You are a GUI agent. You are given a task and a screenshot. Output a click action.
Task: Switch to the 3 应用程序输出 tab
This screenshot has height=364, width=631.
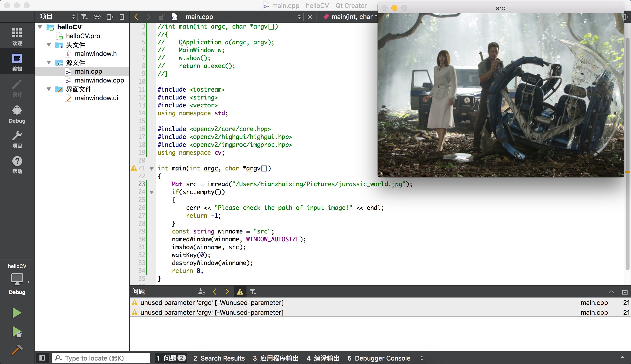click(x=276, y=358)
